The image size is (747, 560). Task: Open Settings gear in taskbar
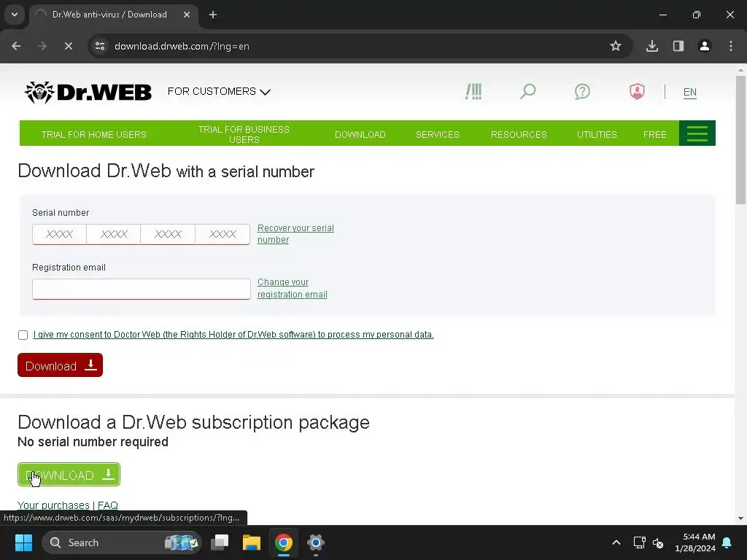click(x=315, y=542)
